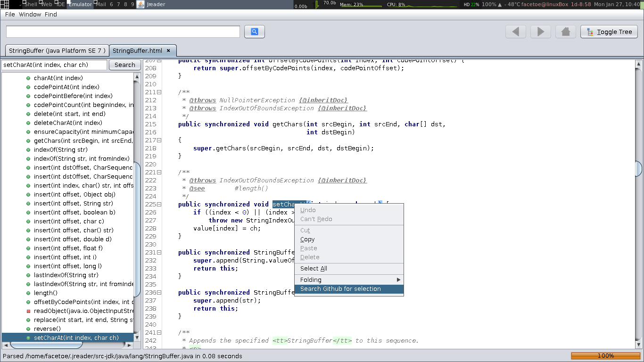
Task: Collapse the code fold at line 225
Action: (159, 205)
